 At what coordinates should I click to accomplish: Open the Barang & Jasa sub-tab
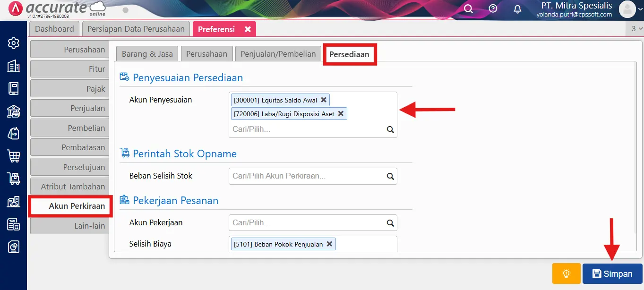pyautogui.click(x=147, y=54)
